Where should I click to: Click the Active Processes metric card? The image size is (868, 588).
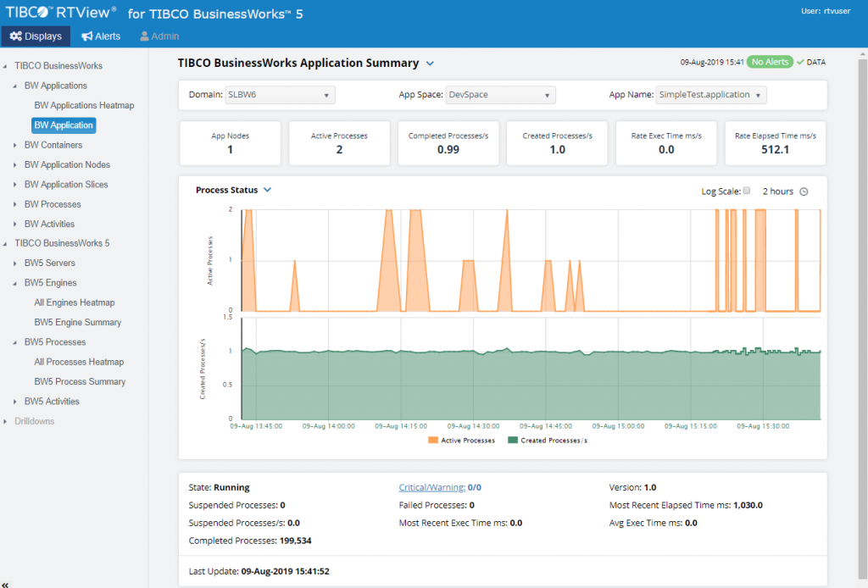point(339,143)
